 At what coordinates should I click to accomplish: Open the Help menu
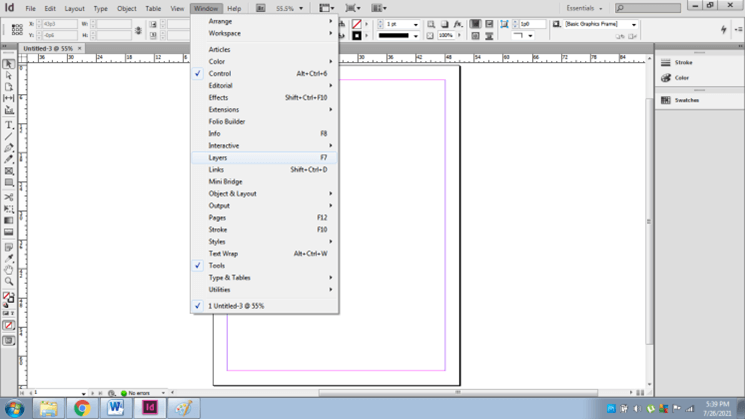[x=234, y=9]
